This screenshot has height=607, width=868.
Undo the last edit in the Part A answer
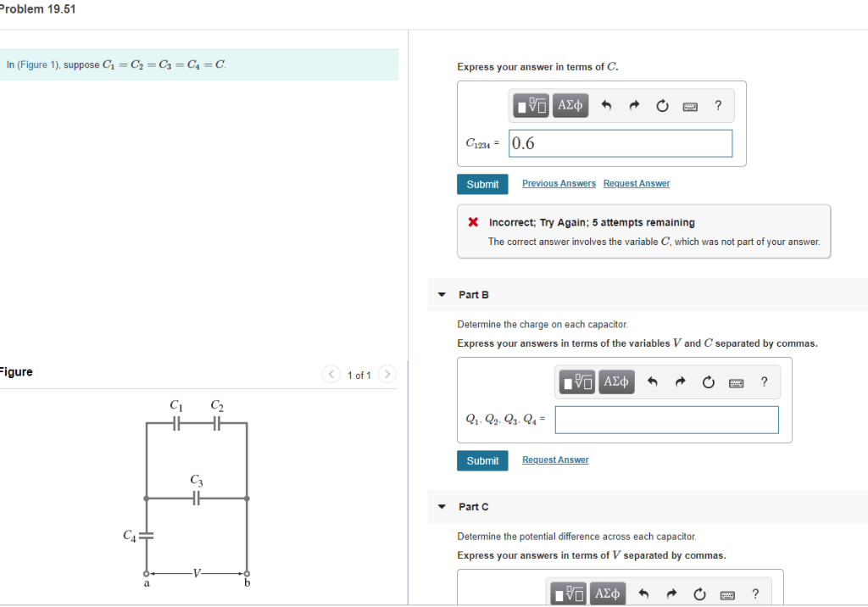(x=605, y=105)
